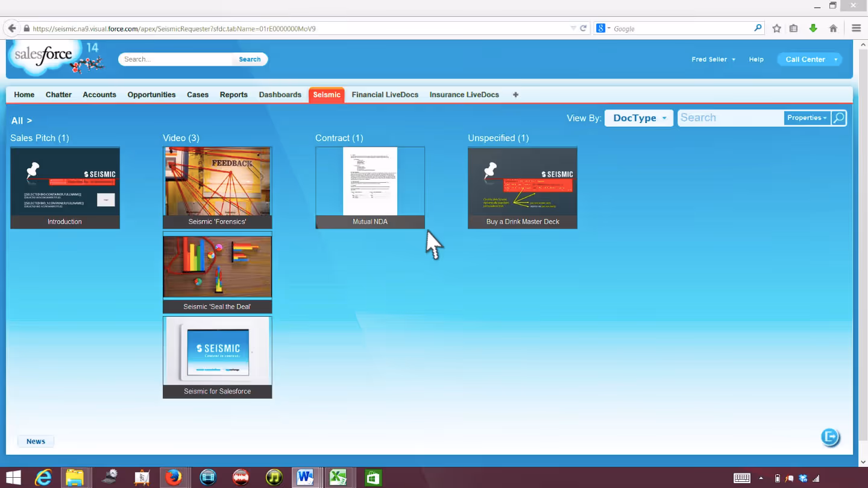Open Word from the taskbar
Image resolution: width=868 pixels, height=488 pixels.
click(305, 478)
